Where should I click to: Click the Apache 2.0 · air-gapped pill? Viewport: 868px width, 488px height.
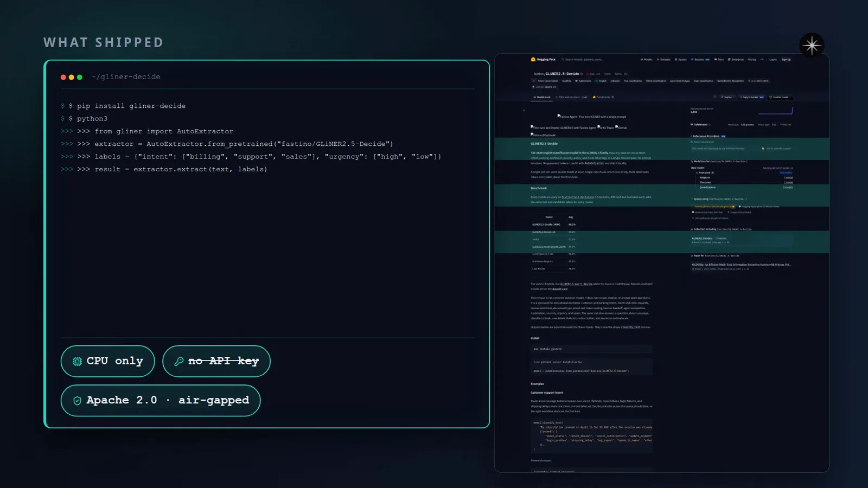point(161,401)
